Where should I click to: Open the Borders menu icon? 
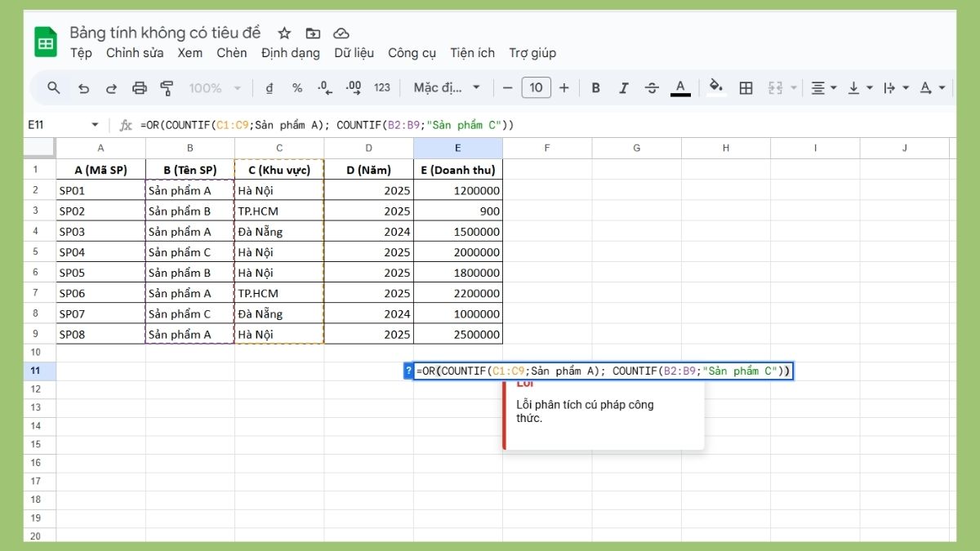click(x=746, y=87)
